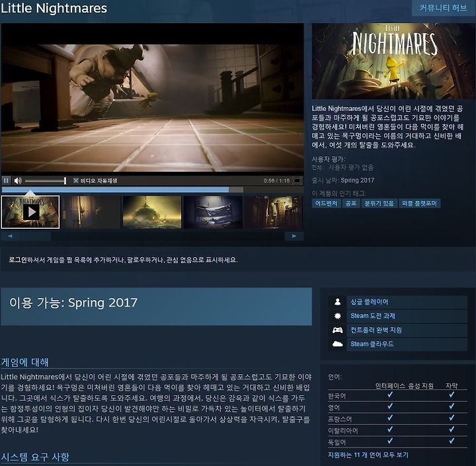Click the 이용 가능: Spring 2017 banner
Viewport: 476px width, 466px height.
[156, 307]
